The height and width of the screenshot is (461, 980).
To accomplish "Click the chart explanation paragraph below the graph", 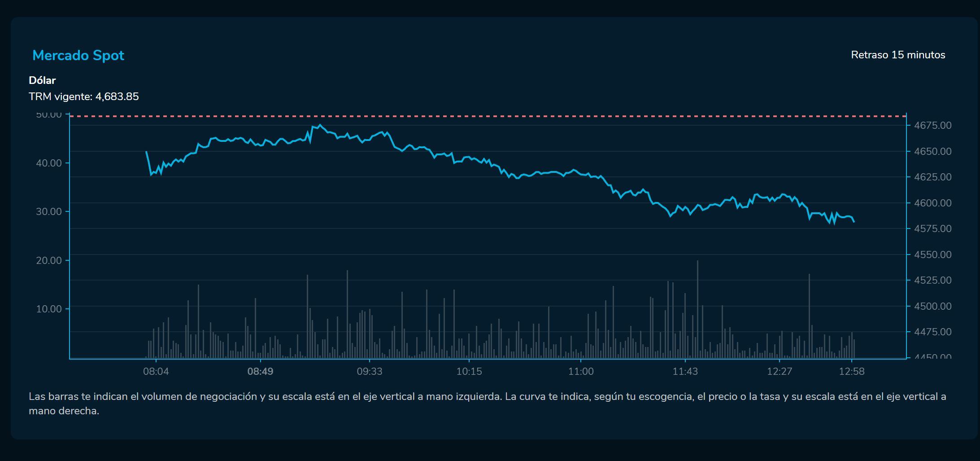I will click(487, 404).
